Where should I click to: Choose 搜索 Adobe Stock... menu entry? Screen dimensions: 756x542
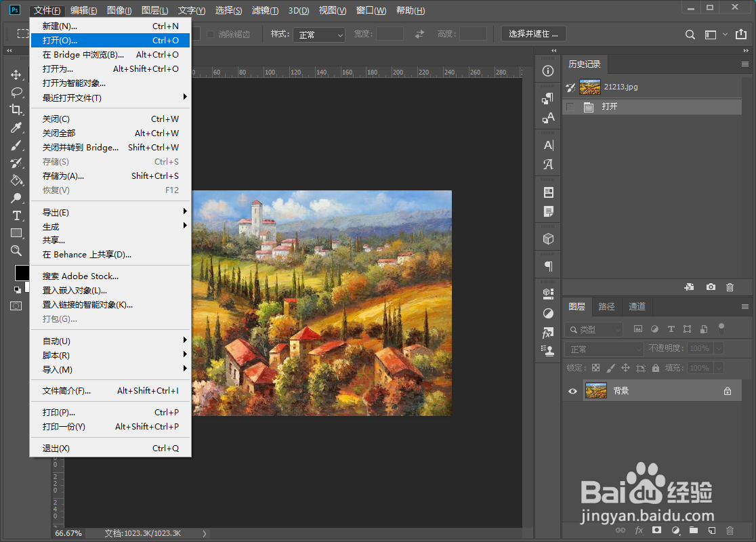click(x=110, y=276)
